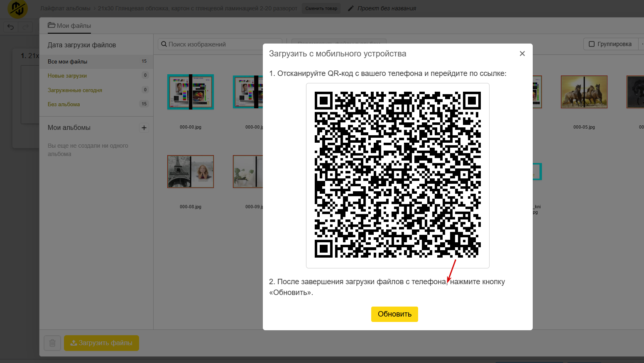Click the redo arrow icon
The height and width of the screenshot is (363, 644).
coord(25,27)
